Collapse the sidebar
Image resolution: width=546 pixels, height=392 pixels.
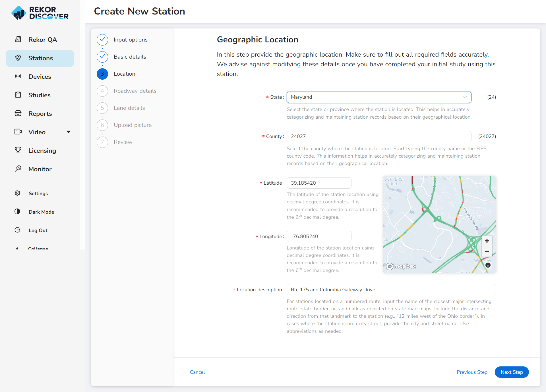coord(38,248)
